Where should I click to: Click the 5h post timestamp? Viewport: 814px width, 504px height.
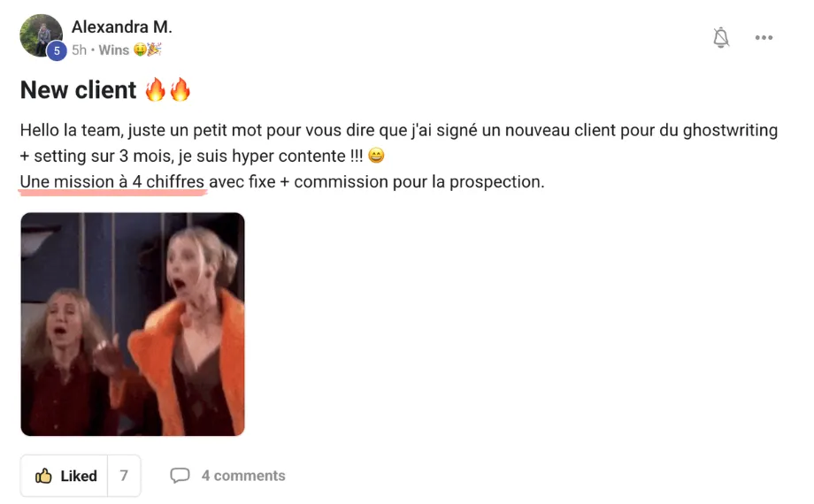[x=79, y=50]
